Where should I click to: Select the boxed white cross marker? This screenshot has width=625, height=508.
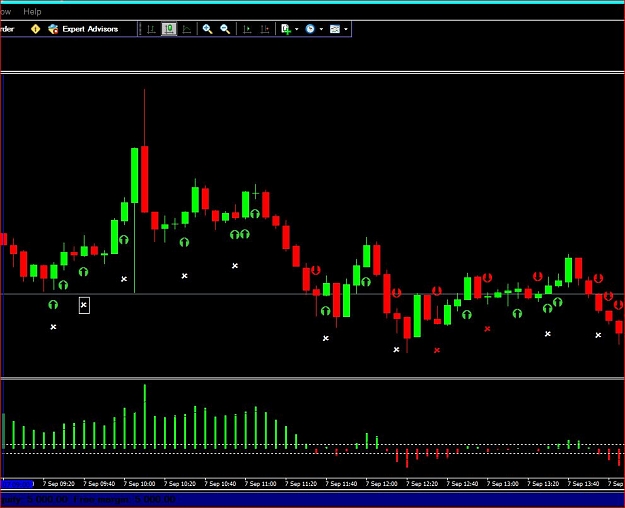(x=84, y=305)
